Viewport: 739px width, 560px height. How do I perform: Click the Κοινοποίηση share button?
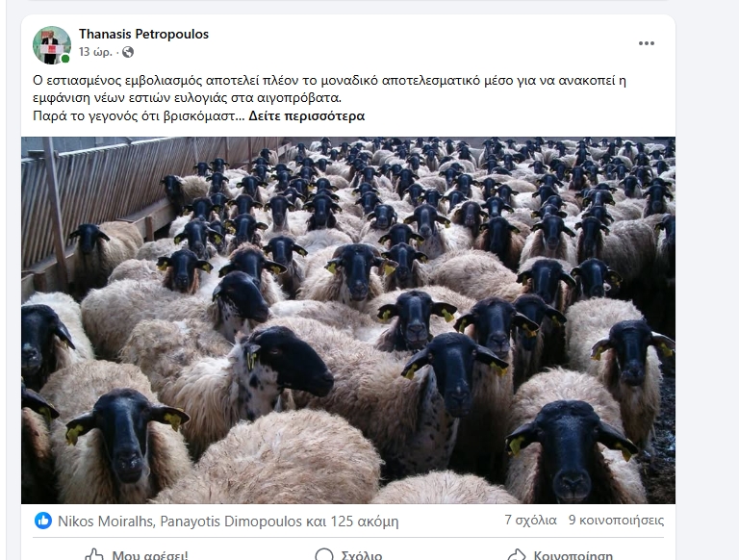[560, 555]
